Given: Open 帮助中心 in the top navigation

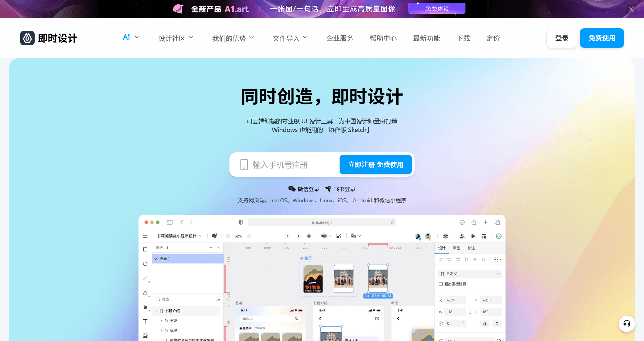Looking at the screenshot, I should (x=383, y=38).
